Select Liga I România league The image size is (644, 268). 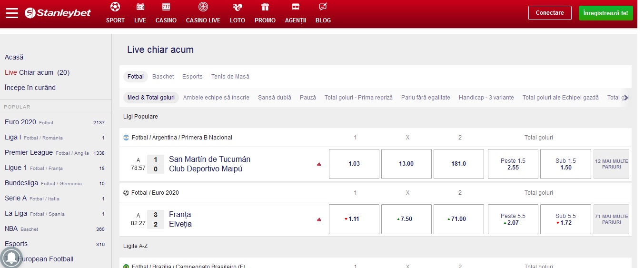(x=55, y=138)
